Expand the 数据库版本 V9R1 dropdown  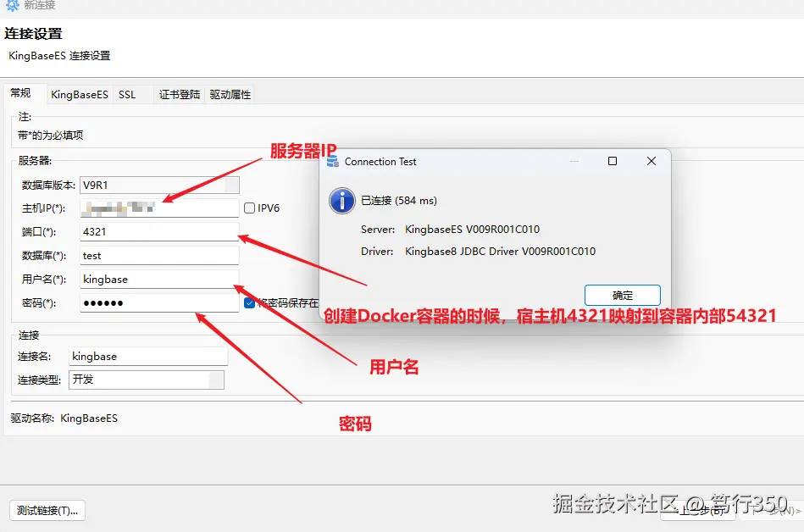click(x=232, y=185)
